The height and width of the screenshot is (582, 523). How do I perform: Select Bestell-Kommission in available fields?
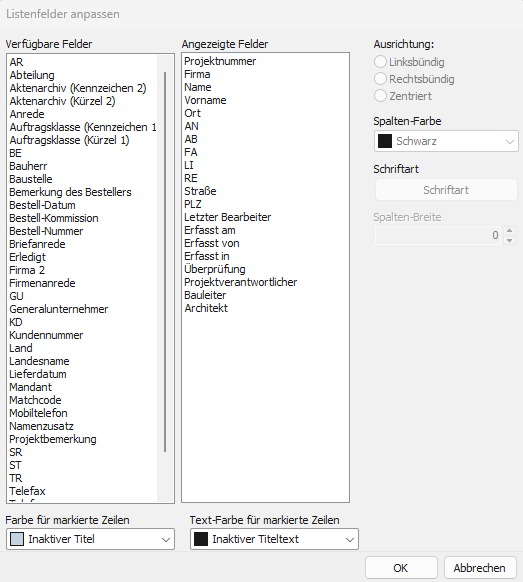pyautogui.click(x=54, y=218)
